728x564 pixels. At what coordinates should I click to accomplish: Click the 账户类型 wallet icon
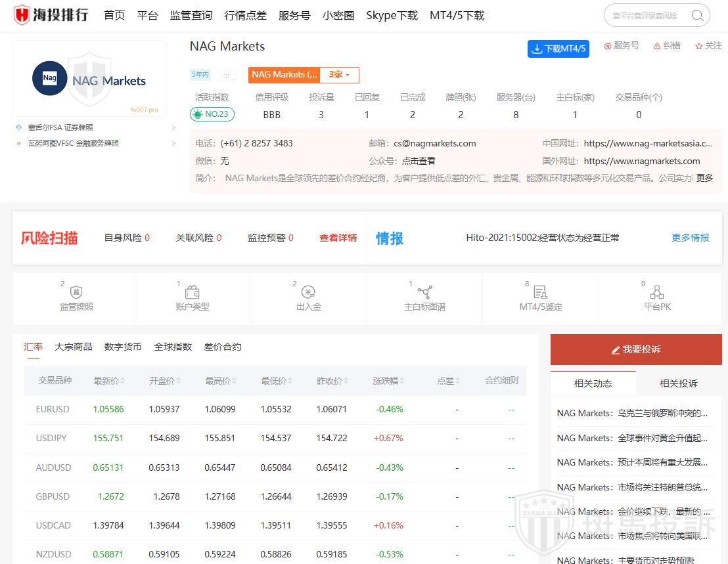(193, 293)
